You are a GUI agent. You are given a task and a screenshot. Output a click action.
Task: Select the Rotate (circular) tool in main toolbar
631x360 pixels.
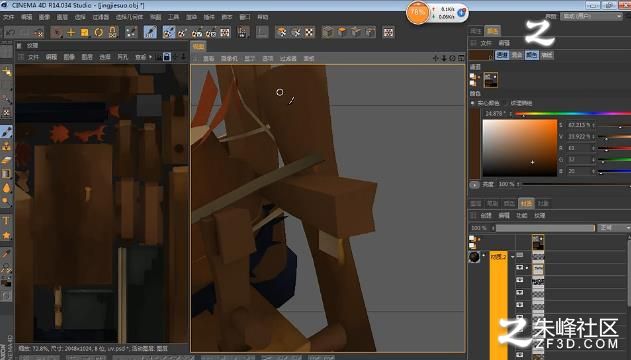[99, 32]
